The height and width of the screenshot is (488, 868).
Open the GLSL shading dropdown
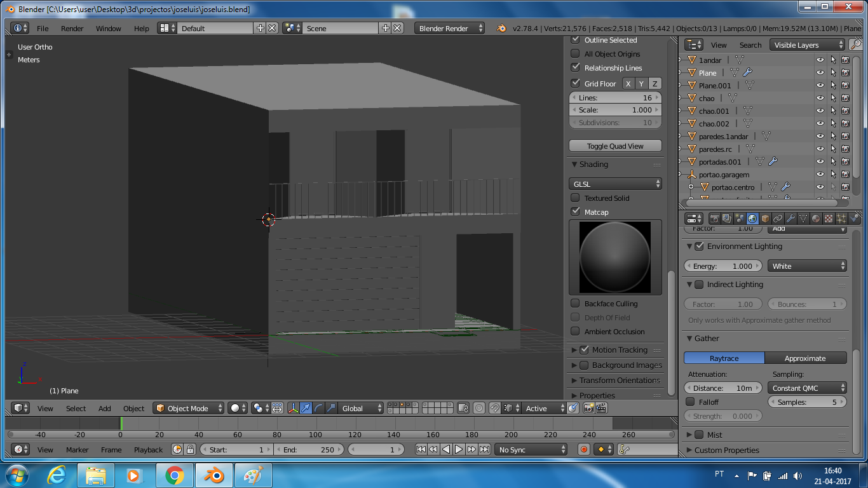[x=615, y=184]
